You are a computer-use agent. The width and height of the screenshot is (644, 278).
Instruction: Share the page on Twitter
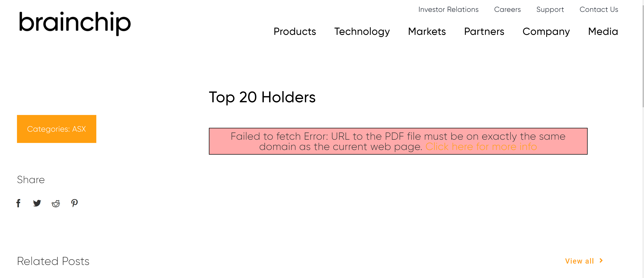(x=37, y=203)
